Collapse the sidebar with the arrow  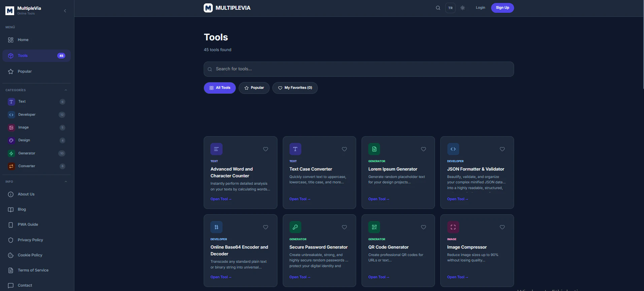coord(65,11)
